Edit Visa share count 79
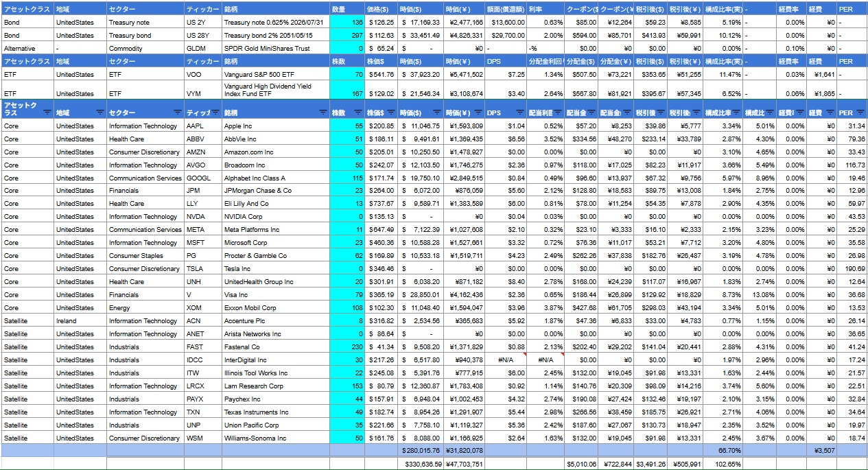This screenshot has height=470, width=868. click(347, 295)
